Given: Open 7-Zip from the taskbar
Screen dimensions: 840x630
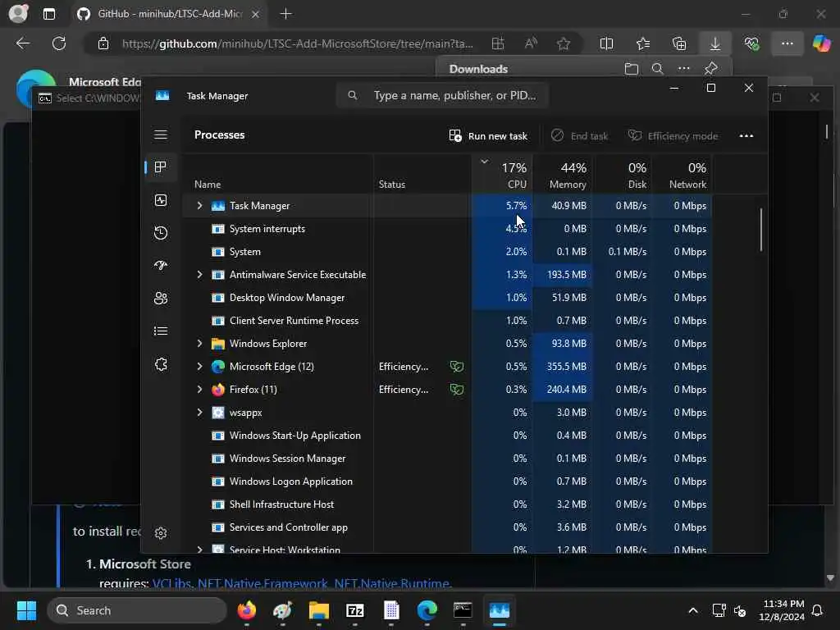Looking at the screenshot, I should 354,610.
